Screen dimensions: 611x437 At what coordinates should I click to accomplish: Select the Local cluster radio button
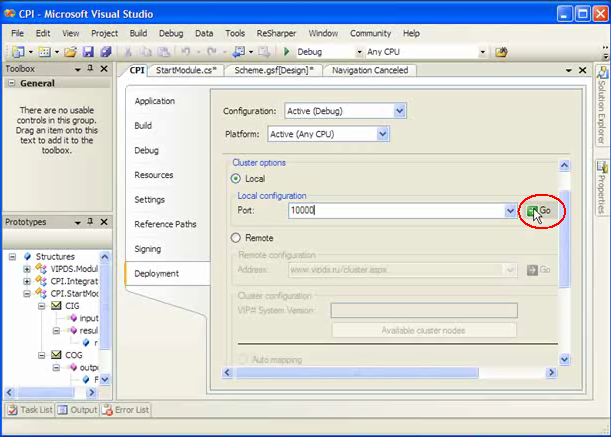pos(236,178)
